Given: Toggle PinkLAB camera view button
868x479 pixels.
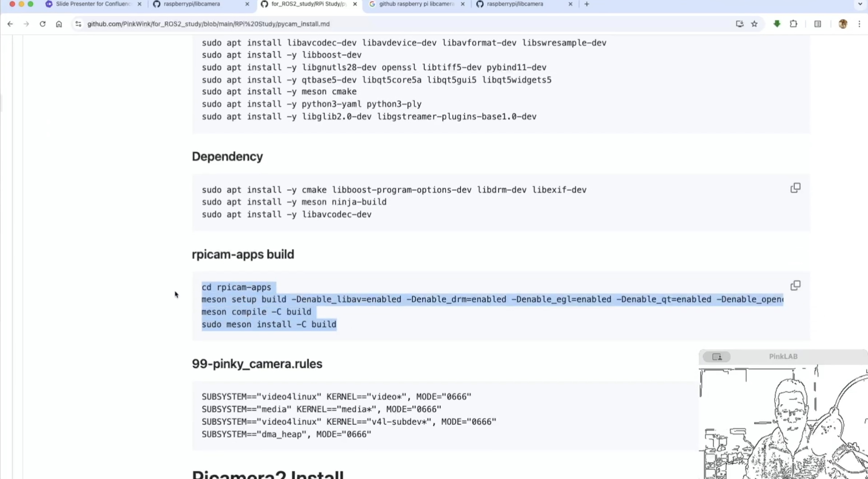Looking at the screenshot, I should (717, 357).
